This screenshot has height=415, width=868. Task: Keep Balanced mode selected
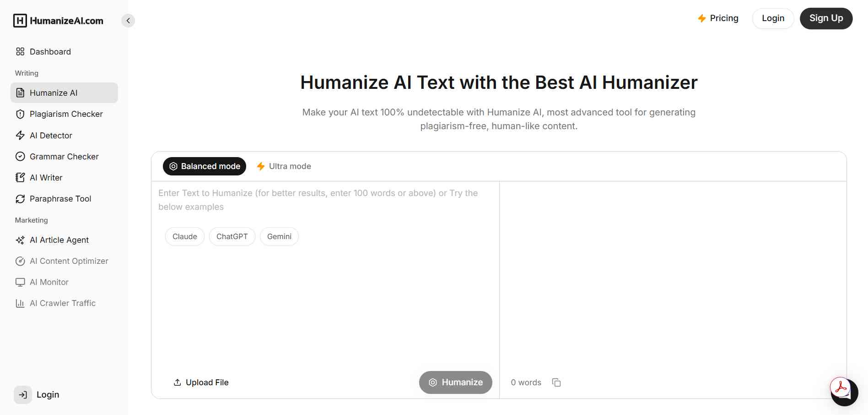(204, 166)
